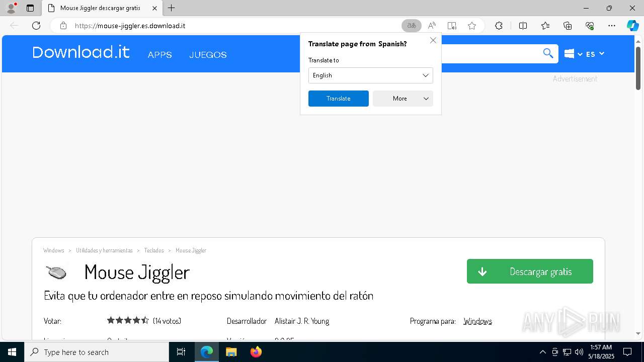
Task: Click Mouse Jiggler breadcrumb link
Action: [191, 250]
